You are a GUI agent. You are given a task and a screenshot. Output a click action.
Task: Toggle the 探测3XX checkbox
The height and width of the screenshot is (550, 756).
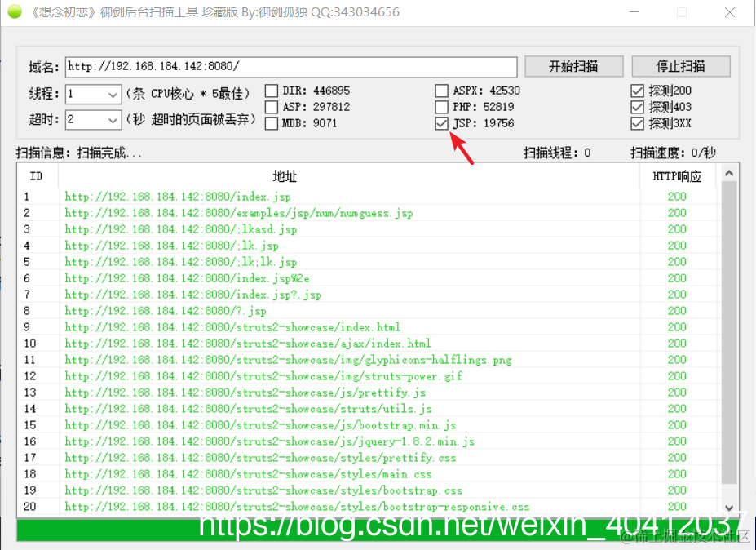(638, 123)
